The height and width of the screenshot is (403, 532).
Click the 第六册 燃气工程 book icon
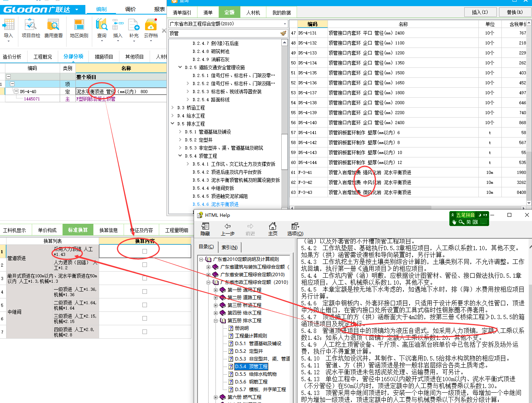coord(223,397)
